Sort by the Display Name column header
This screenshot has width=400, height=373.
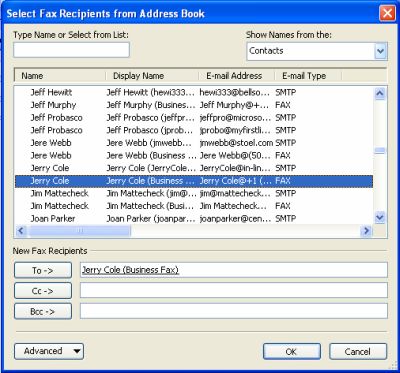tap(152, 76)
